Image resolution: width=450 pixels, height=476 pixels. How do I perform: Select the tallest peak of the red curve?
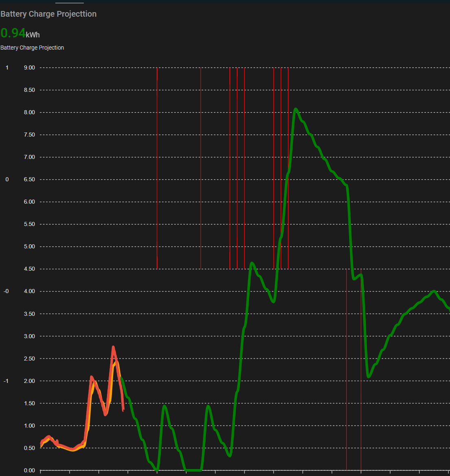113,347
